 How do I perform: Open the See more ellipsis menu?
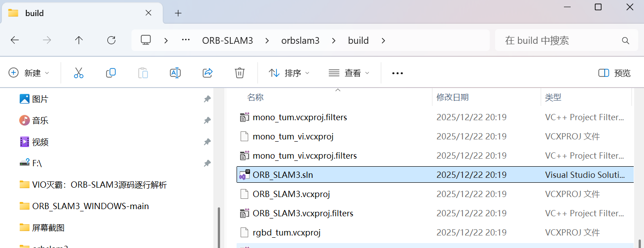click(x=398, y=73)
